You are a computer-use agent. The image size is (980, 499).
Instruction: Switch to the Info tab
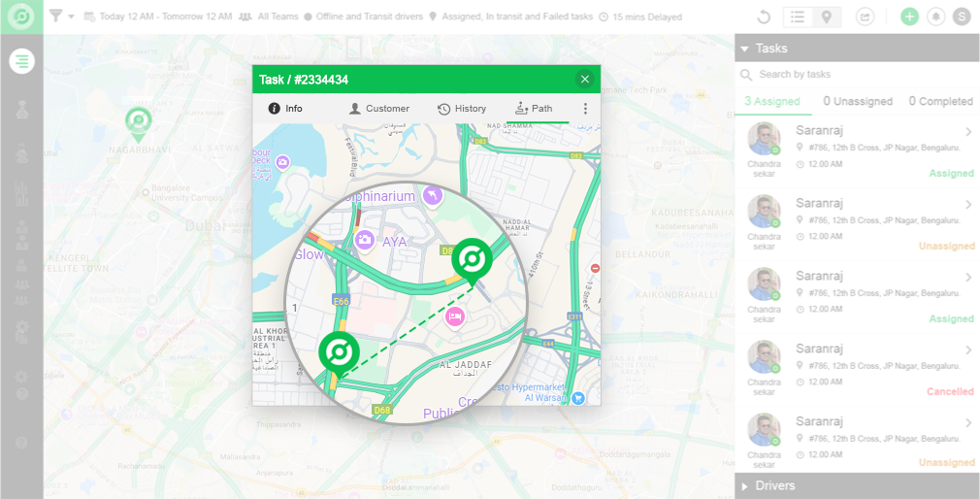tap(285, 108)
